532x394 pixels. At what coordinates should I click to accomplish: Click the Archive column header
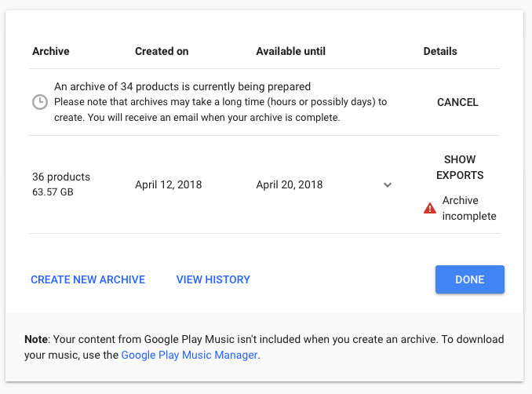(x=50, y=51)
